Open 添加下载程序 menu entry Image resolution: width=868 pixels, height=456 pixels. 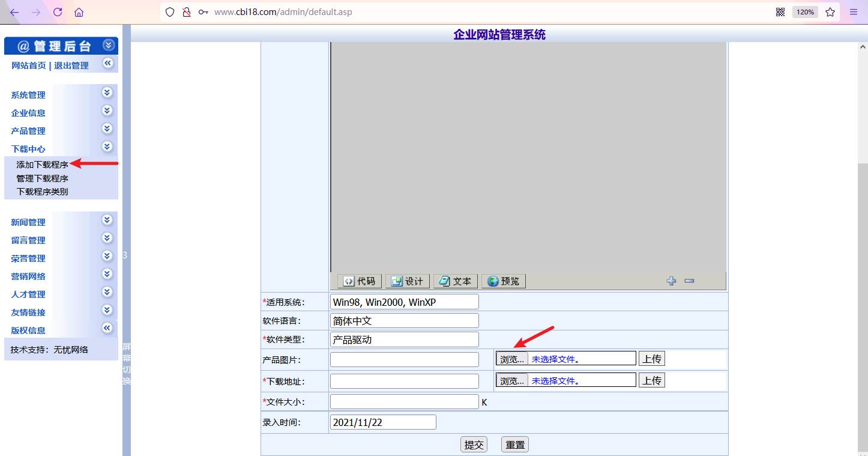coord(42,165)
